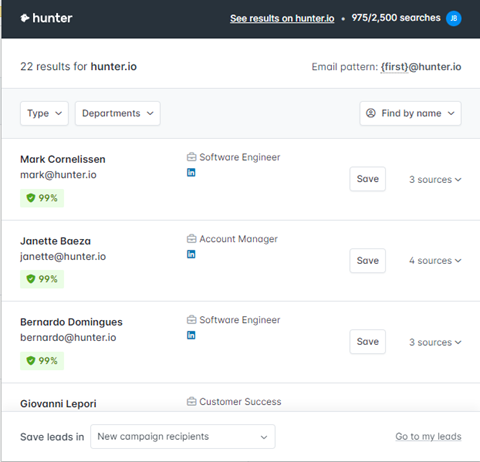
Task: Save Mark Cornelissen as a lead
Action: [368, 179]
